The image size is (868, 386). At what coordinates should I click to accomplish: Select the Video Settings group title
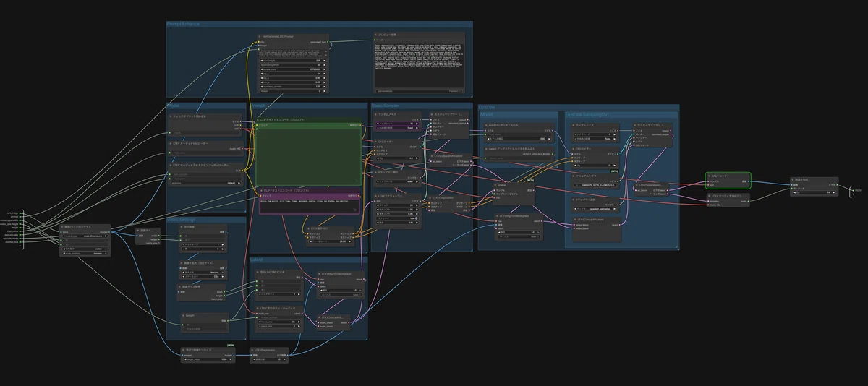181,219
